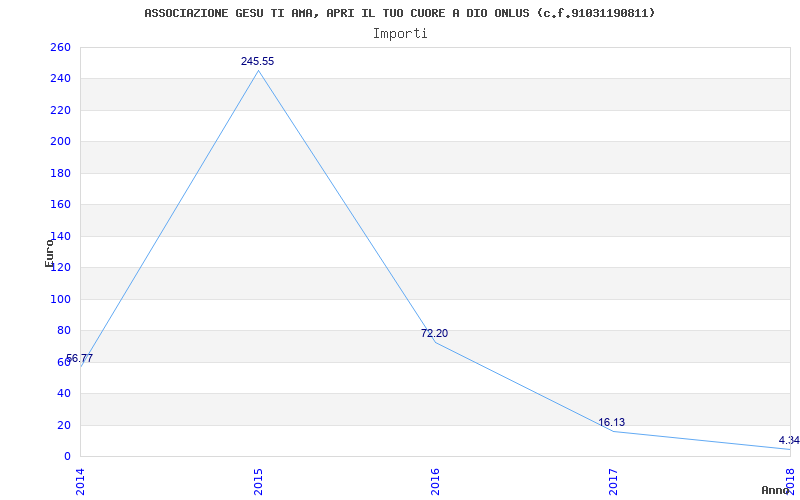
Task: Click the 2014 x-axis label
Action: coord(81,482)
